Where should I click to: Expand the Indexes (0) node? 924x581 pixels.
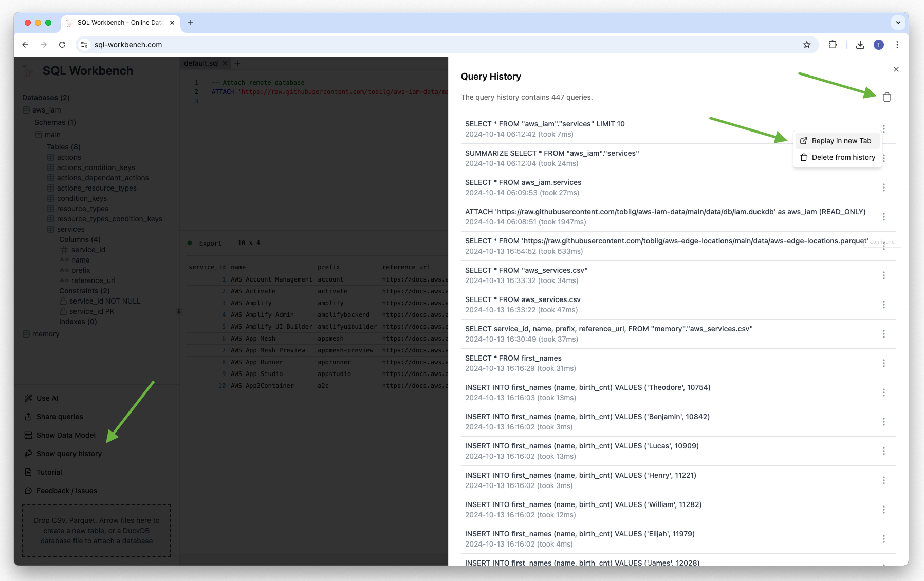(78, 322)
